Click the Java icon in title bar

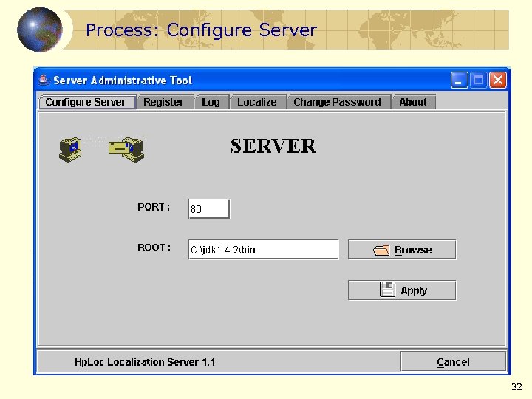point(44,80)
